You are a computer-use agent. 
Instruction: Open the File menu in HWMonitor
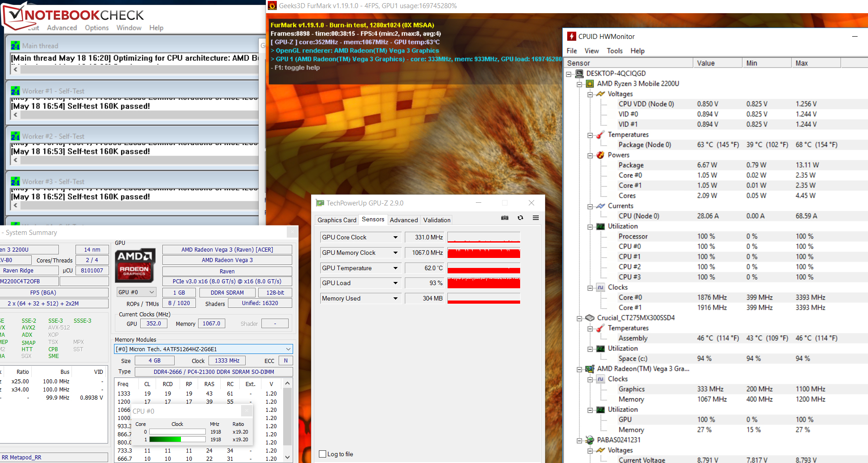tap(572, 51)
